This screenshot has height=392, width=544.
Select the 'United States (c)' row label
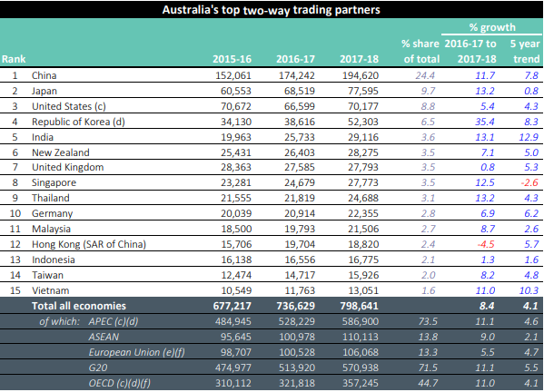(69, 106)
